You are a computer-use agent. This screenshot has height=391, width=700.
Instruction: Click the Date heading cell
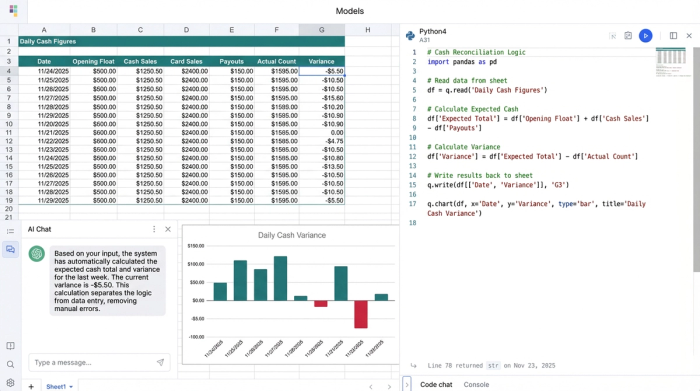pyautogui.click(x=44, y=62)
